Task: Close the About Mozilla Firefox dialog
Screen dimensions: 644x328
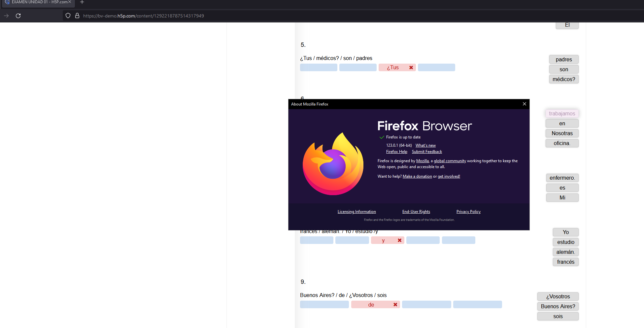Action: pos(524,104)
